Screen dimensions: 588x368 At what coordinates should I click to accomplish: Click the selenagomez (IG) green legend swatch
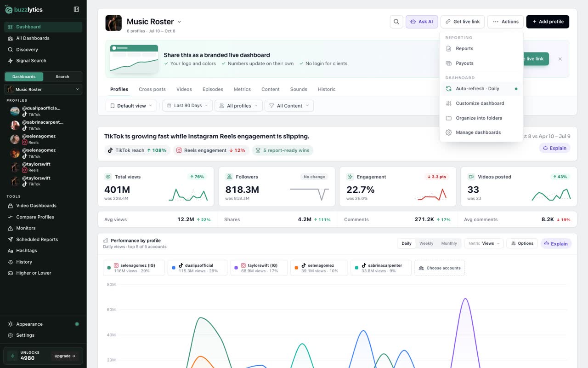[x=109, y=267]
